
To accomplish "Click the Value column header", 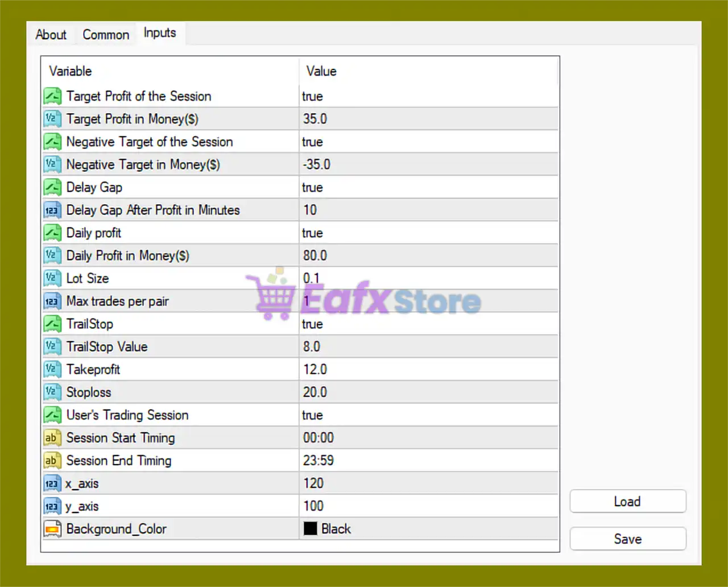I will point(321,71).
